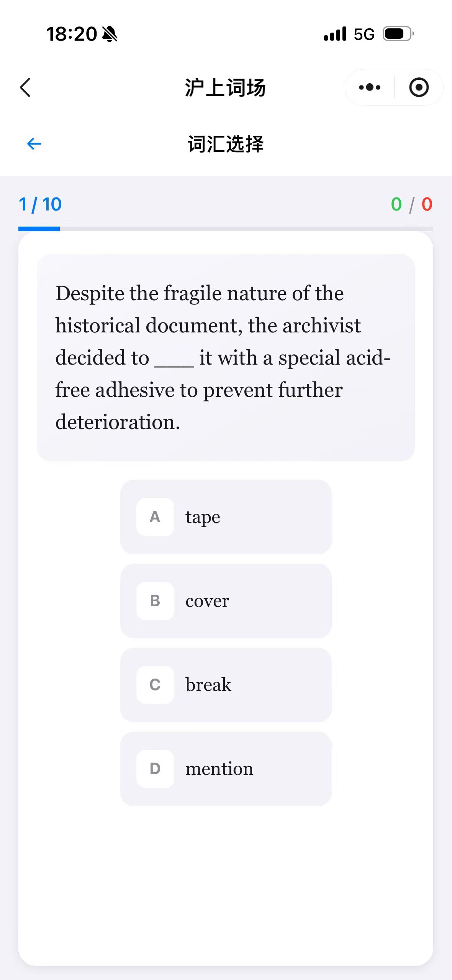This screenshot has width=452, height=980.
Task: Tap the question sentence text box
Action: 226,357
